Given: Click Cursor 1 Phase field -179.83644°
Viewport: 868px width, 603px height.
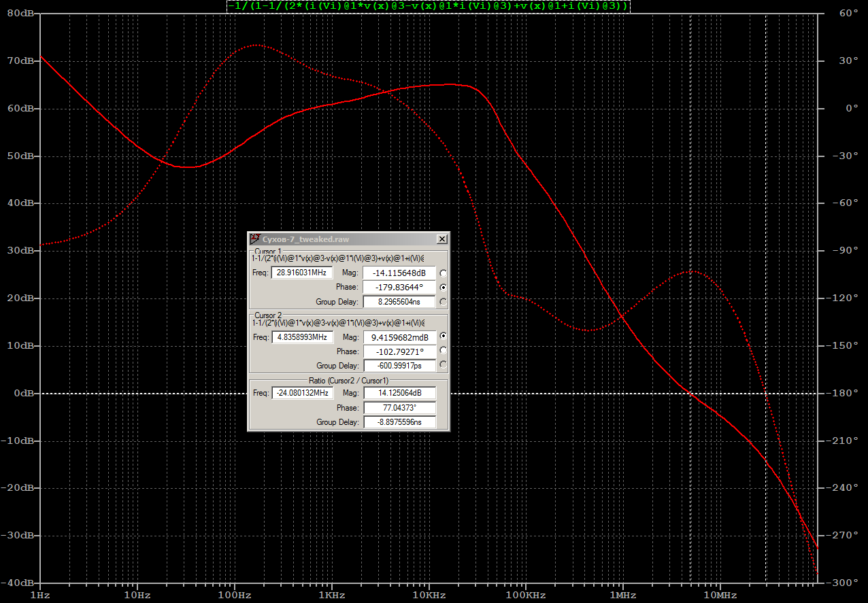Looking at the screenshot, I should [399, 288].
